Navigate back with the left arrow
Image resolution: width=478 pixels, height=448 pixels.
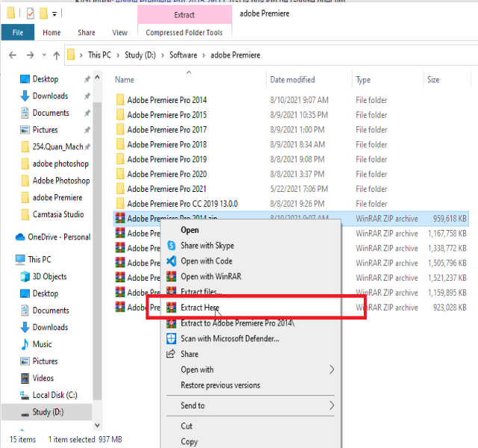(13, 55)
